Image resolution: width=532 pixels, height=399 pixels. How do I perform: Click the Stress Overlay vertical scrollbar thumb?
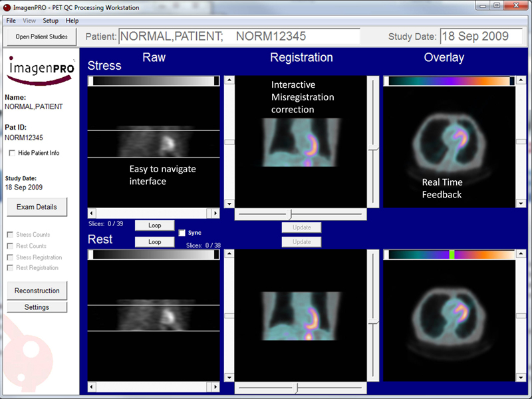click(521, 142)
